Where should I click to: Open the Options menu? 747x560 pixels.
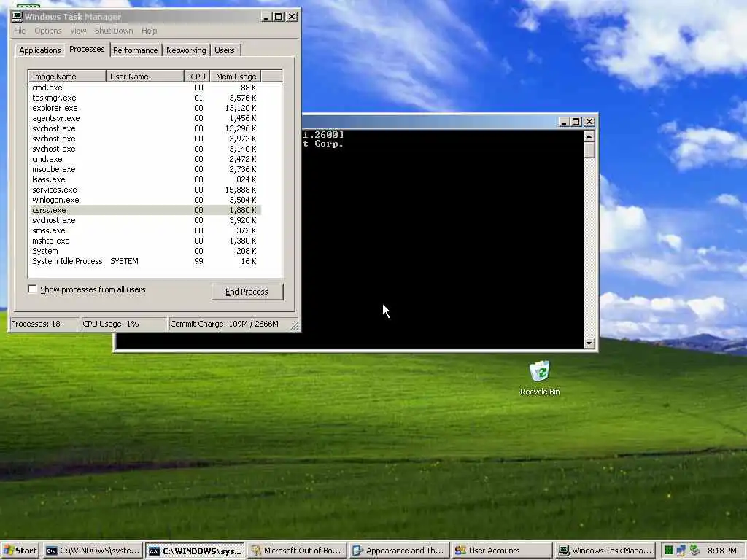[47, 31]
